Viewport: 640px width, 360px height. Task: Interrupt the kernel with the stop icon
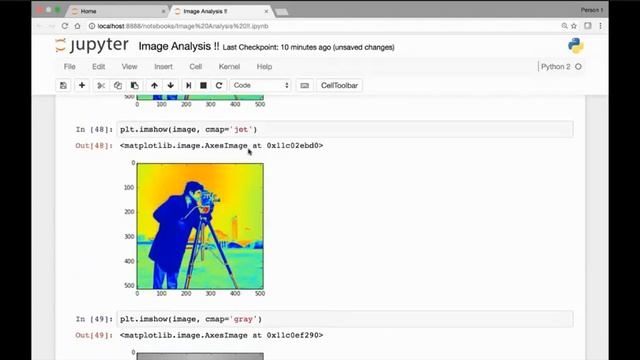[x=203, y=85]
